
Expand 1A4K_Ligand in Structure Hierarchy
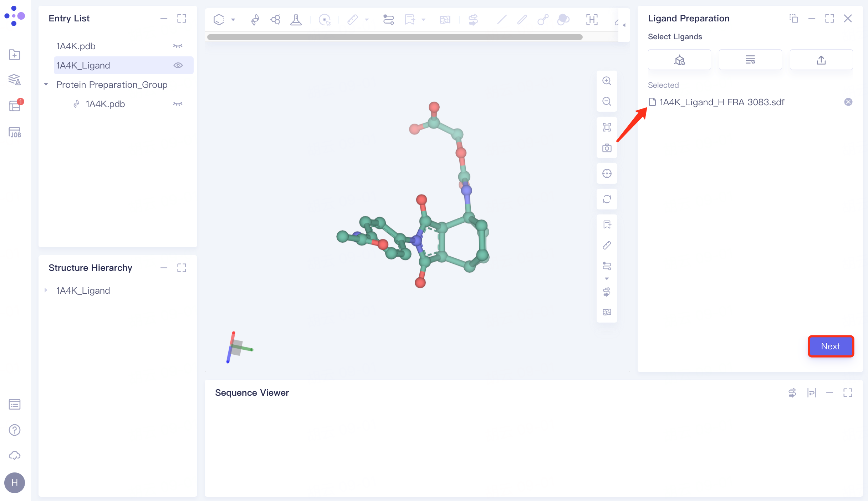point(46,290)
